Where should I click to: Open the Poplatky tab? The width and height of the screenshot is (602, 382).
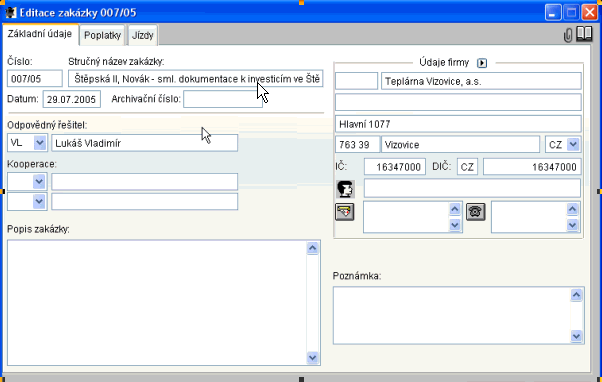point(103,35)
